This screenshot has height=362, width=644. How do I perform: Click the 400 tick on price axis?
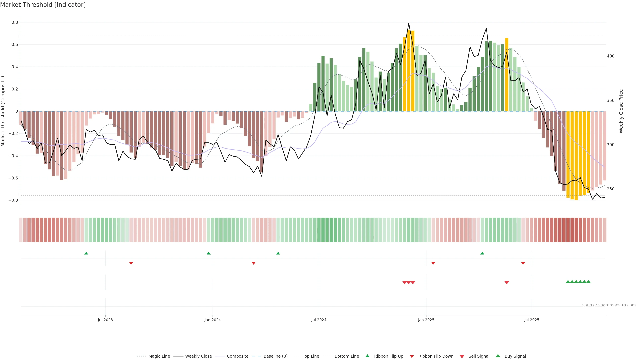[610, 56]
